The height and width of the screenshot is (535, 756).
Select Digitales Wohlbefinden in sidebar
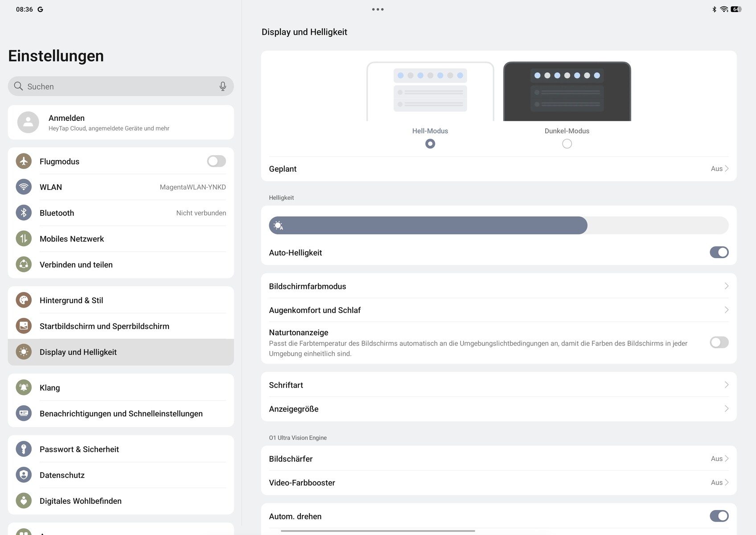121,501
